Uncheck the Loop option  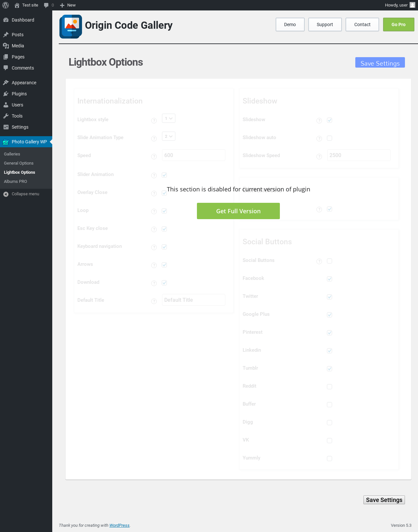pos(164,211)
